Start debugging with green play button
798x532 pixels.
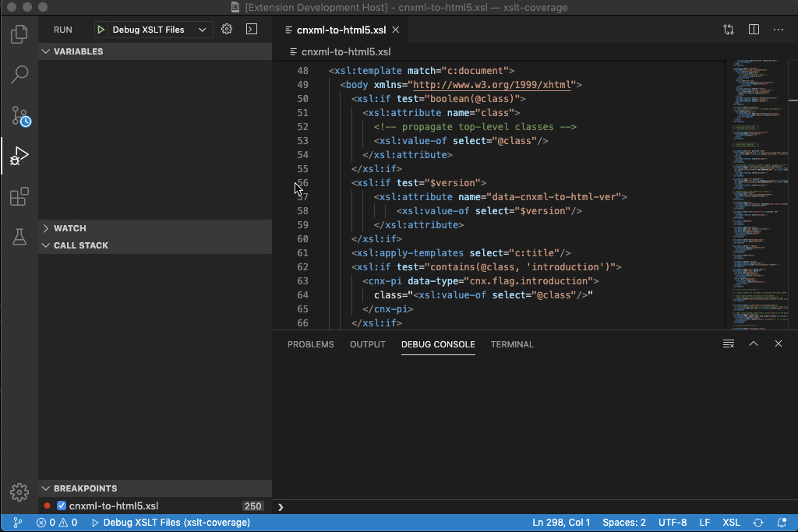[x=101, y=30]
